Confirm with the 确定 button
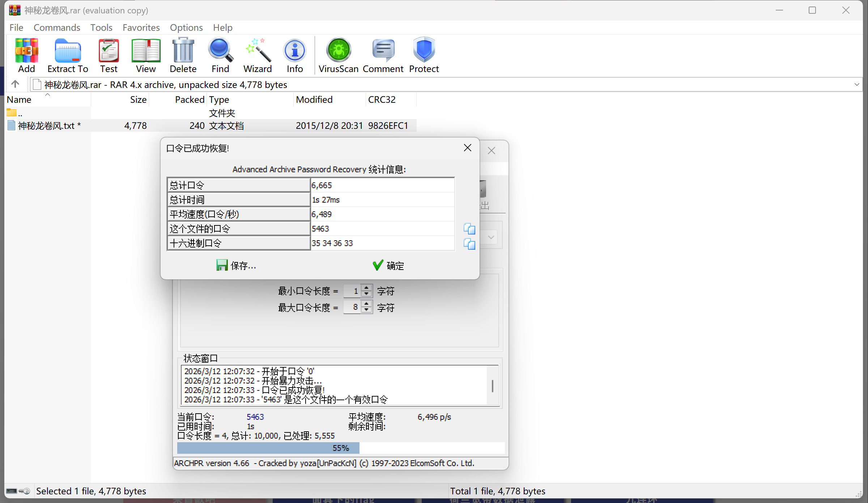868x503 pixels. click(388, 266)
